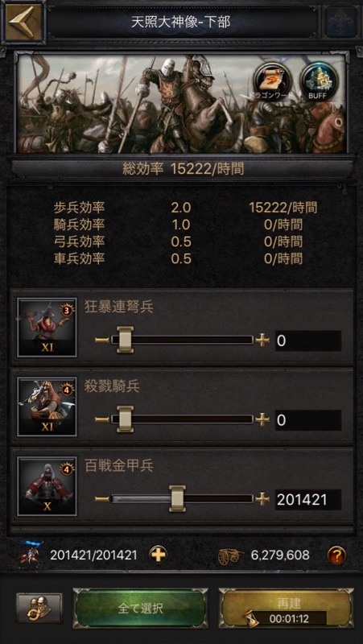Open the orange question mark help

[336, 555]
